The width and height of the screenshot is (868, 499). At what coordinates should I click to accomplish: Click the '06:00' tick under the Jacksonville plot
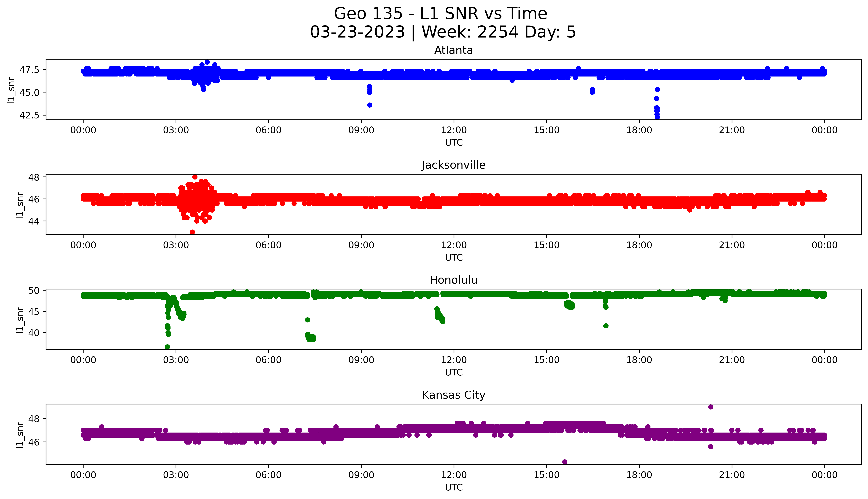point(269,245)
